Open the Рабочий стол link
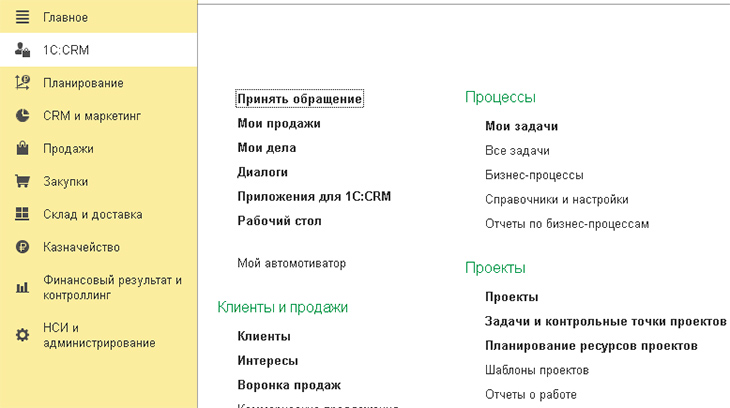Viewport: 730px width, 408px height. pyautogui.click(x=279, y=221)
